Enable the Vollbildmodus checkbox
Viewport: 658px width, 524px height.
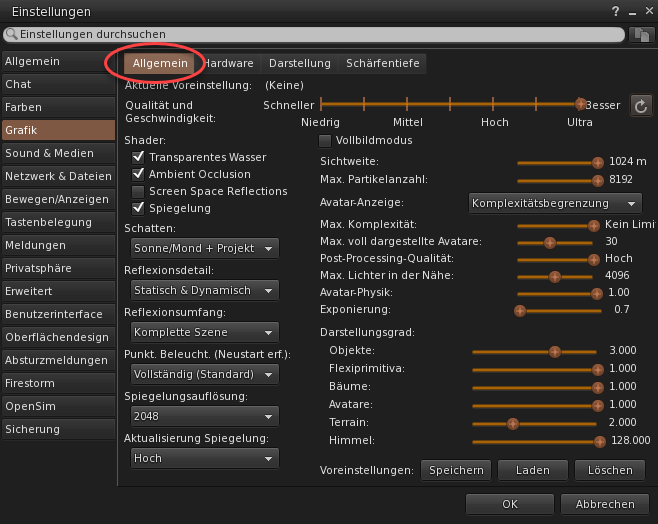(x=324, y=141)
